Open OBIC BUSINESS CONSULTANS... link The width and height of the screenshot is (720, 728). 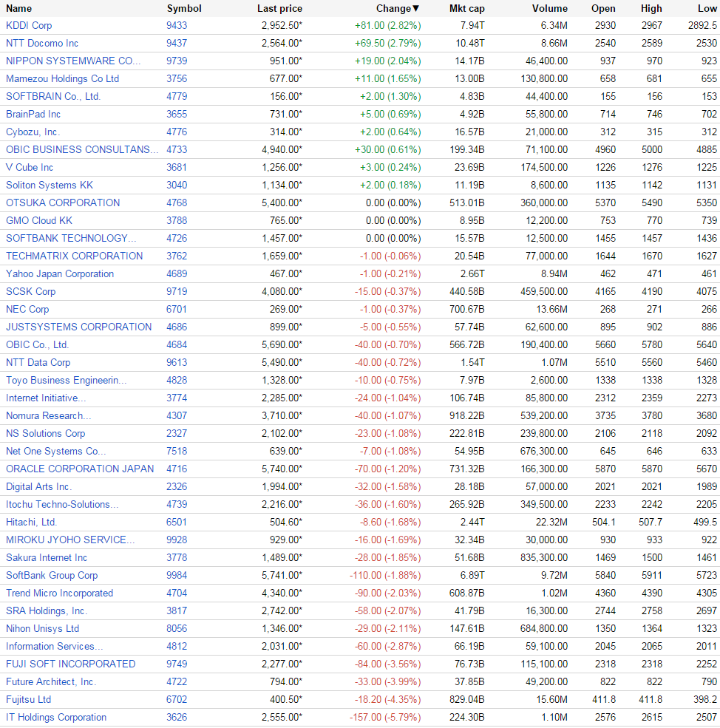click(82, 149)
